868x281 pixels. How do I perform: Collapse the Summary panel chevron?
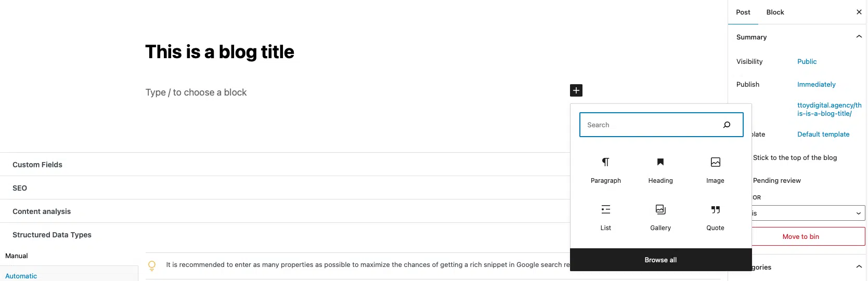point(859,37)
